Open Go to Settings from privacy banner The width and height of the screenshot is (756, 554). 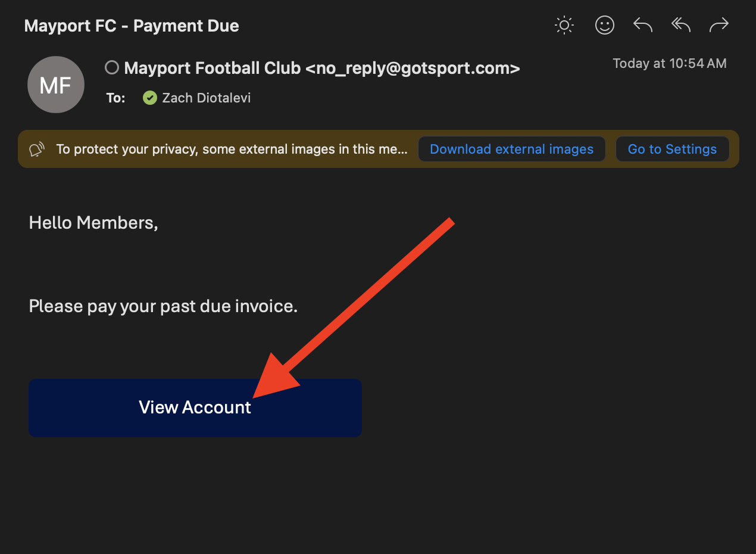pos(672,149)
